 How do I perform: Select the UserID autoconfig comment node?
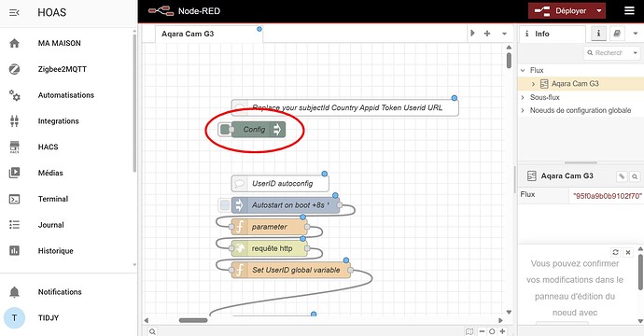(280, 184)
